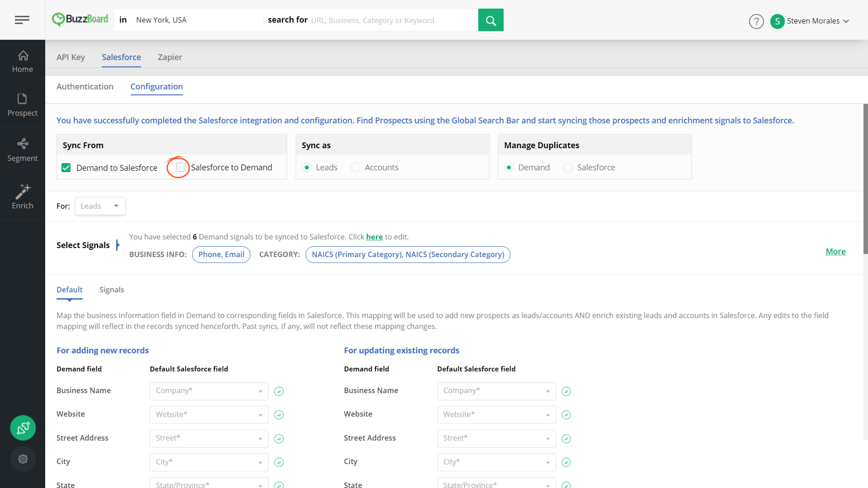868x488 pixels.
Task: Click the green integrations plug icon
Action: point(23,428)
